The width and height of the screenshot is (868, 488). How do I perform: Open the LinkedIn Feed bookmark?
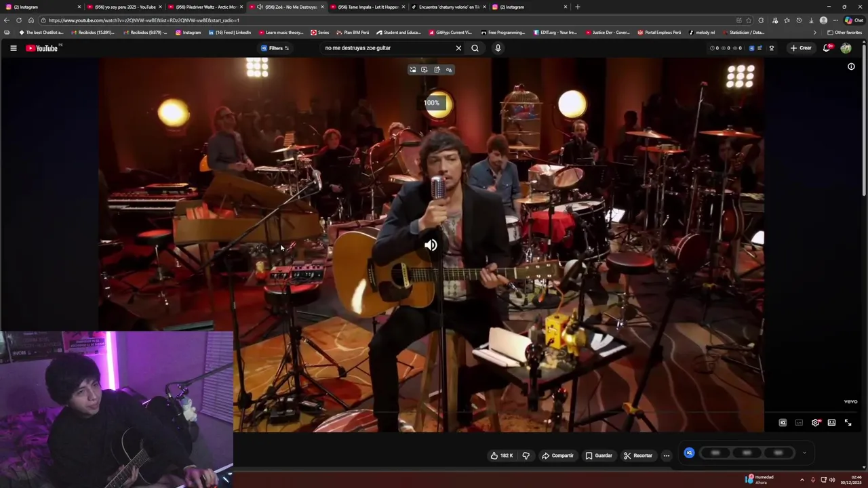[230, 33]
